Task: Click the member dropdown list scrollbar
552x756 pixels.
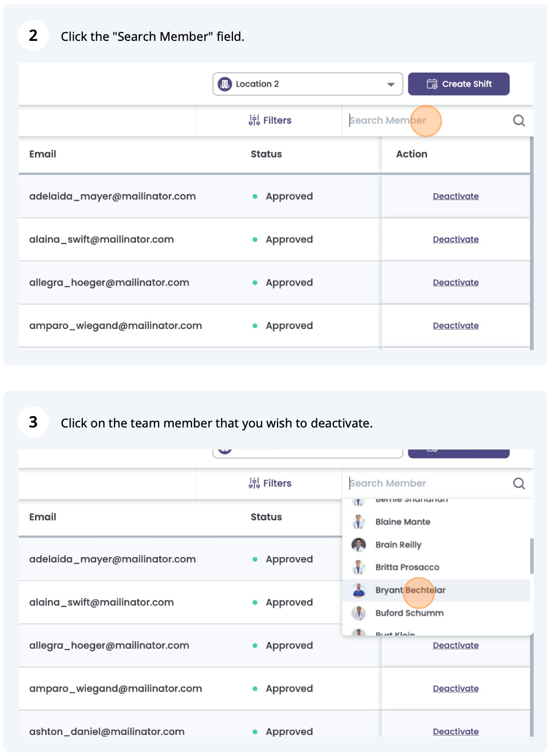Action: 532,556
